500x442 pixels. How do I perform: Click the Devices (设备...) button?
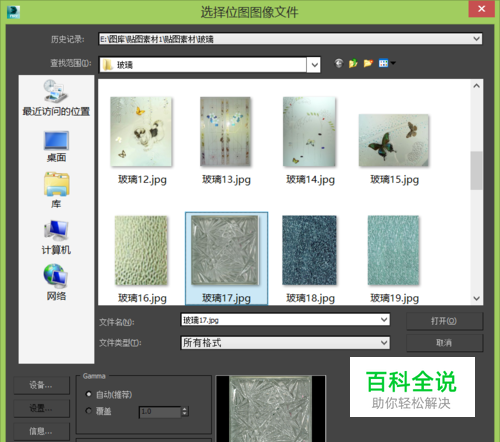click(41, 385)
